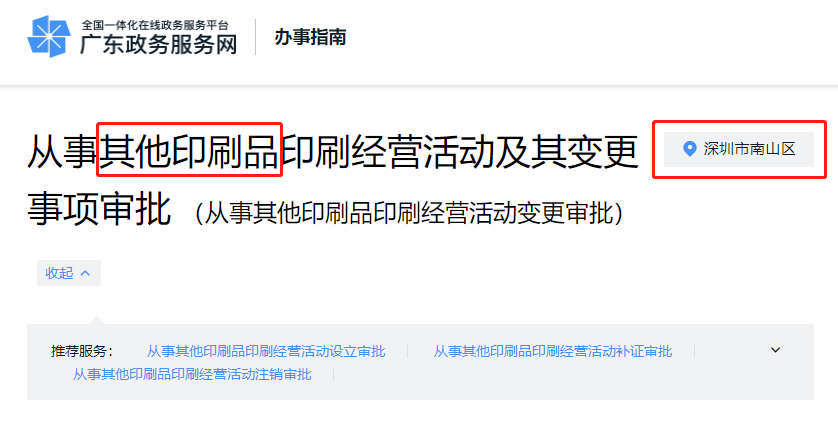Select the 办事指南 header item
The width and height of the screenshot is (838, 430).
[310, 37]
